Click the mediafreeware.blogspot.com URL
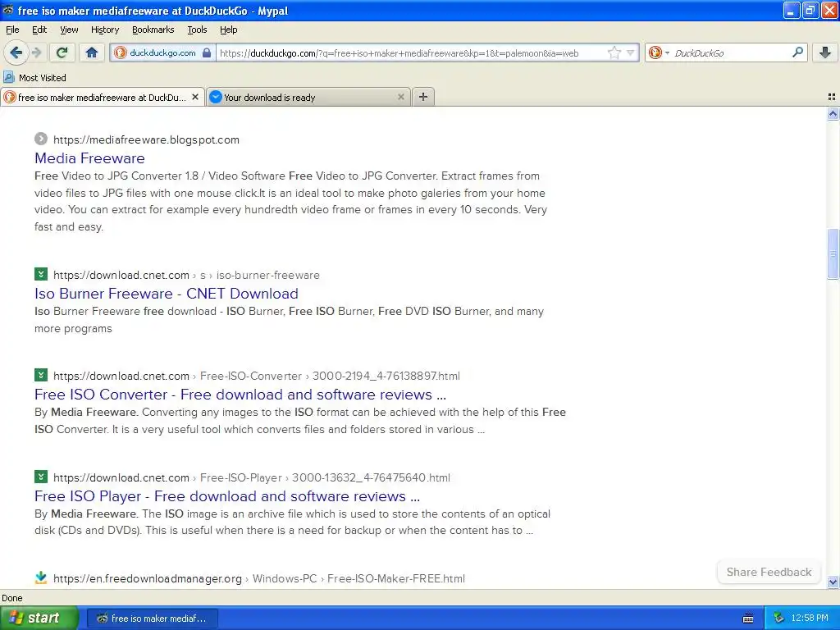Screen dimensions: 840x630 (x=146, y=139)
